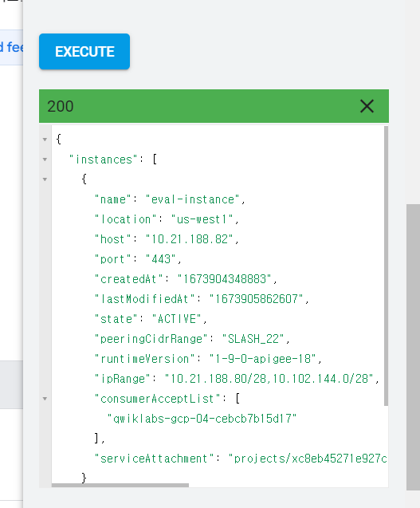420x508 pixels.
Task: Click the response panel vertical scrollbar
Action: pyautogui.click(x=386, y=266)
